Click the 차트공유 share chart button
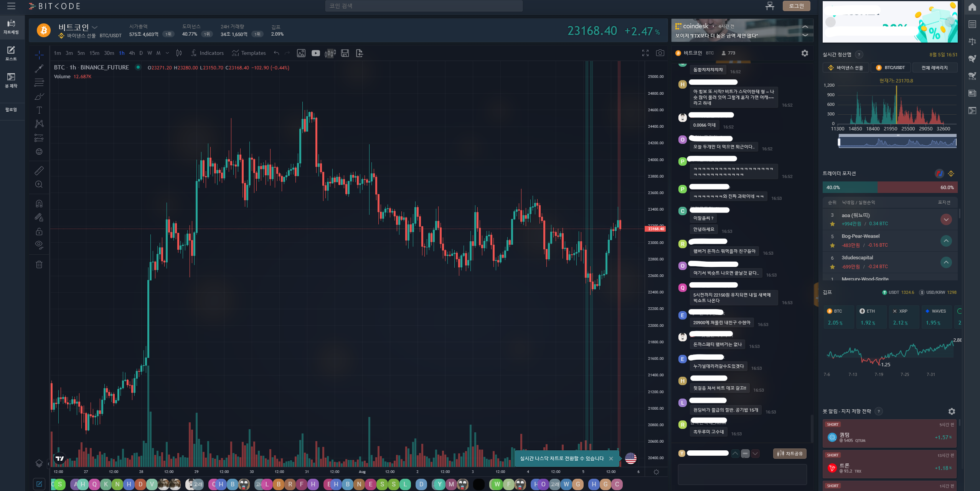 click(790, 453)
